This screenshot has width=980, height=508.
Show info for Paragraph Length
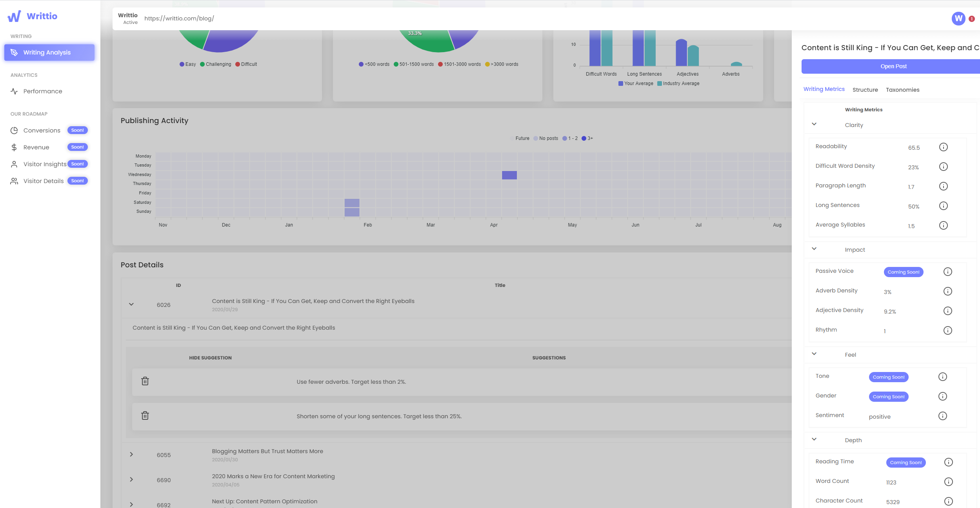pos(944,186)
